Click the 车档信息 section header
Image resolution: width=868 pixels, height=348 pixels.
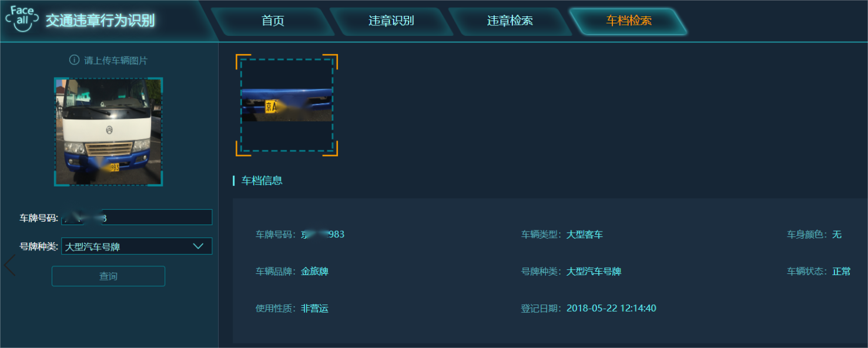coord(262,180)
